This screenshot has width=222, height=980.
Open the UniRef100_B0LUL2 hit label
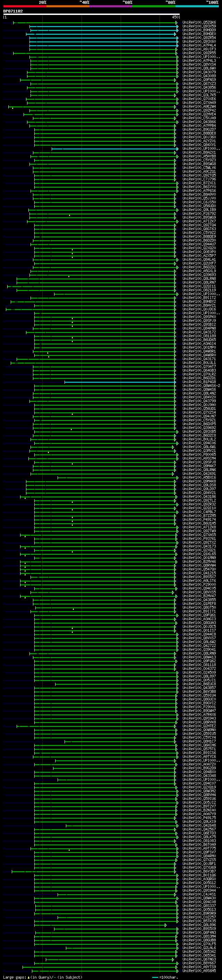pyautogui.click(x=199, y=439)
